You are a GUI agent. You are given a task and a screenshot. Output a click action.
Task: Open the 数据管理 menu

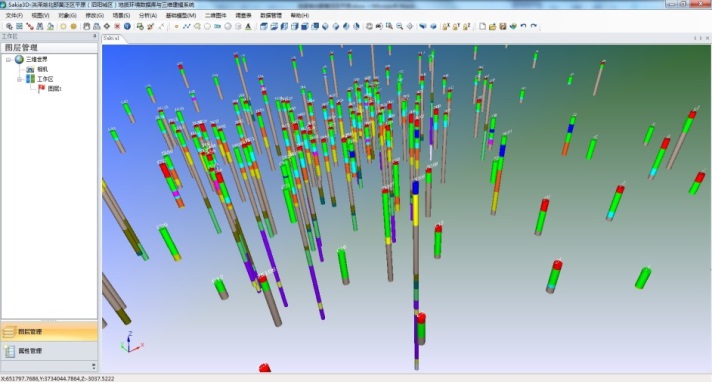point(271,15)
